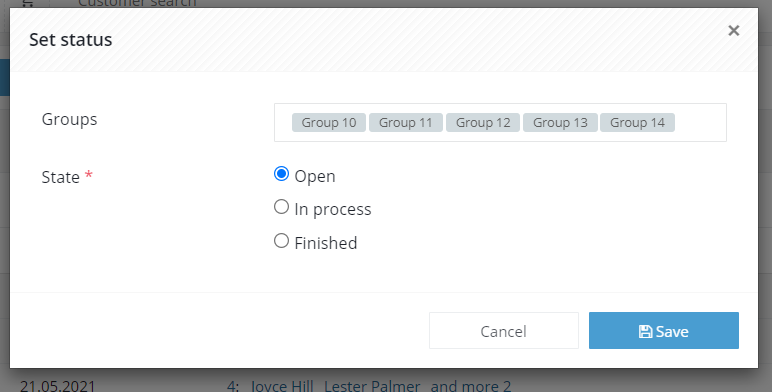The height and width of the screenshot is (392, 772).
Task: Select the Group 13 chip
Action: click(x=560, y=123)
